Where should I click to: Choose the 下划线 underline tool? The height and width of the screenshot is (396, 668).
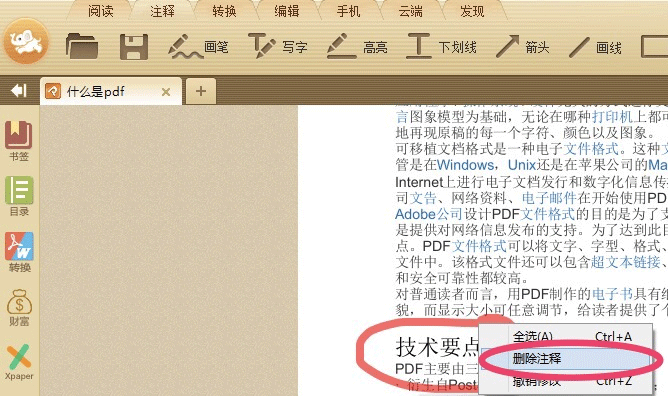click(x=441, y=46)
